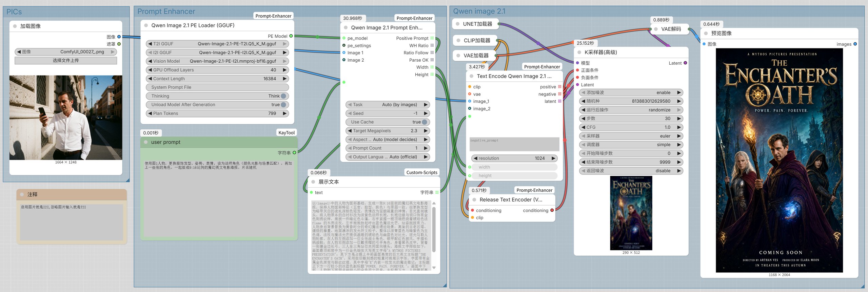
Task: Click the System Prompt File field
Action: [217, 87]
